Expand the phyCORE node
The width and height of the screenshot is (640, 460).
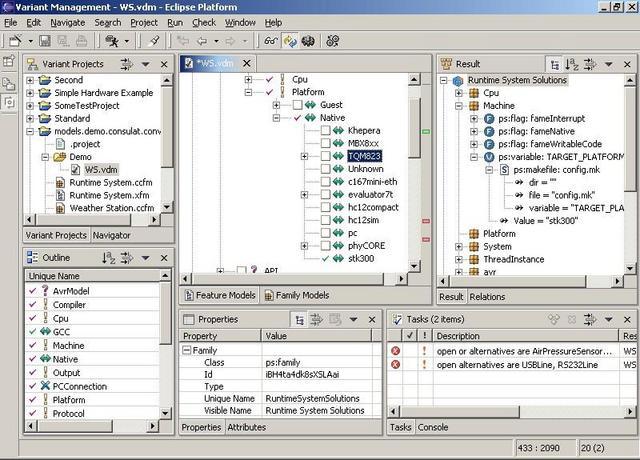click(304, 246)
